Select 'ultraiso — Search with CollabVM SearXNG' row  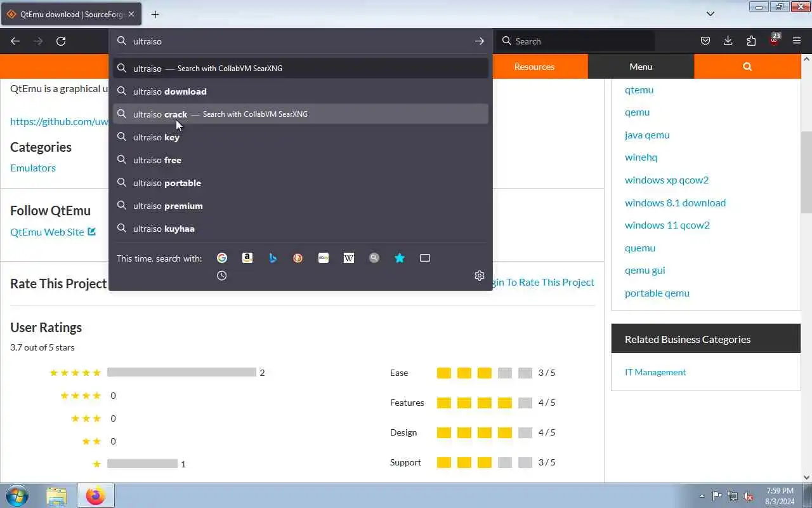point(301,68)
